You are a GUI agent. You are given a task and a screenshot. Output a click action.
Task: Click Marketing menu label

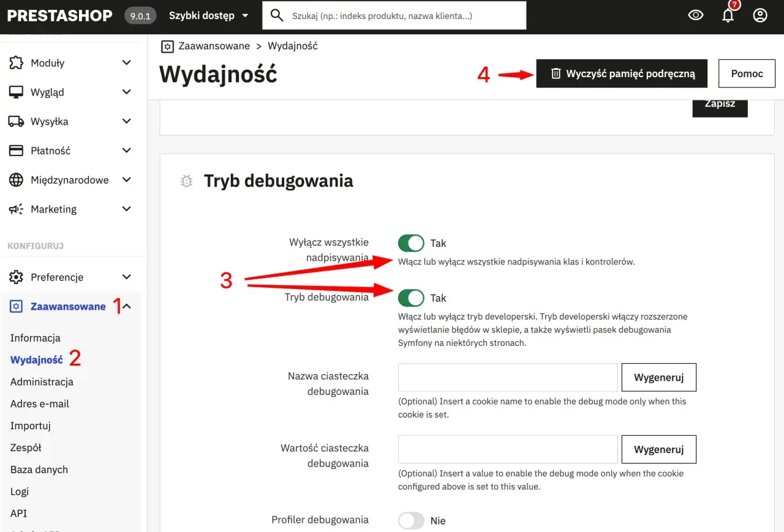[53, 209]
